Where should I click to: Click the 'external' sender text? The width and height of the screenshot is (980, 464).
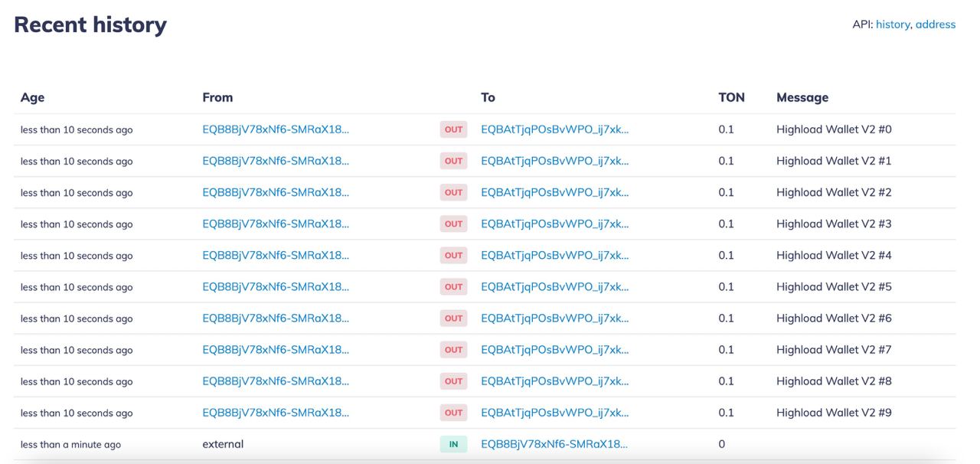point(223,443)
